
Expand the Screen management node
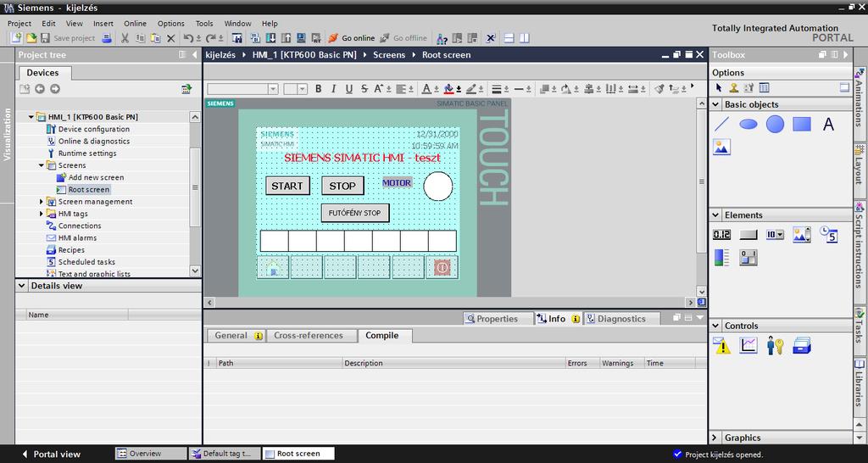42,202
